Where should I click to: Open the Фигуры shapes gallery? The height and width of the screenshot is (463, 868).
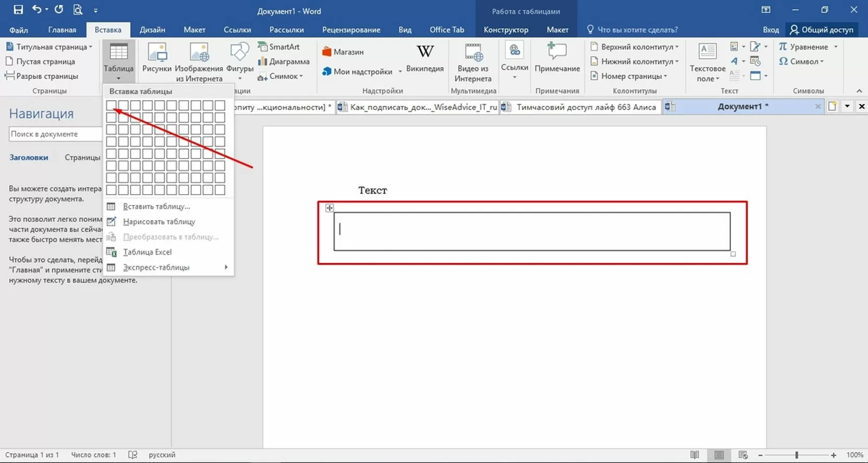coord(240,61)
